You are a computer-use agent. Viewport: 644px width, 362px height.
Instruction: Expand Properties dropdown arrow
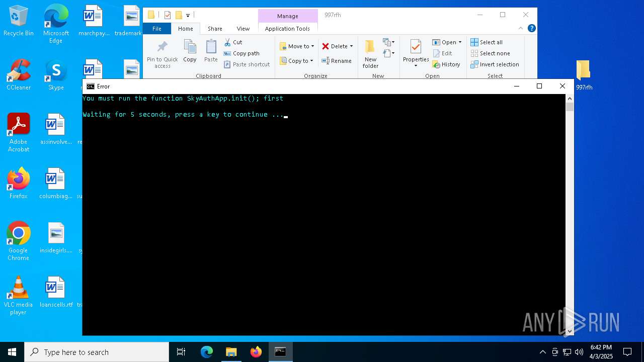point(416,66)
